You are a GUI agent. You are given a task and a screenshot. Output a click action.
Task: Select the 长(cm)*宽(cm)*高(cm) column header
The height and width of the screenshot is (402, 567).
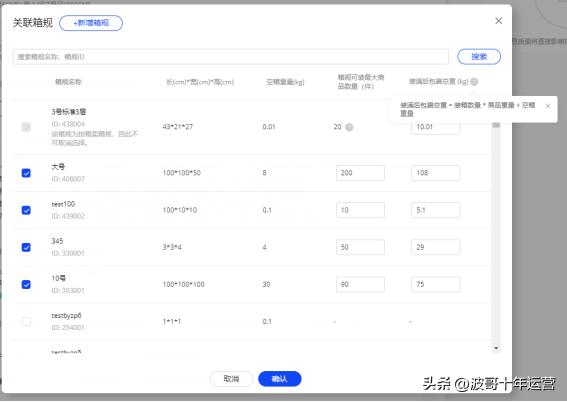tap(200, 82)
